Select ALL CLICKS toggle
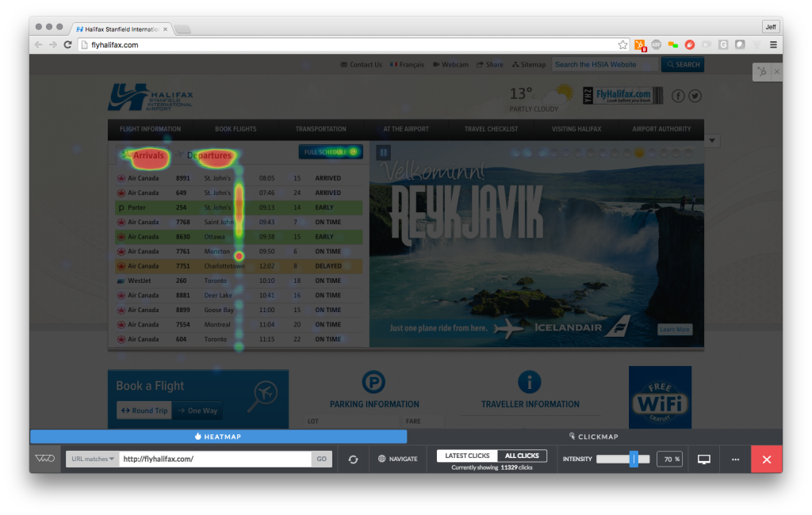The width and height of the screenshot is (812, 515). point(522,456)
